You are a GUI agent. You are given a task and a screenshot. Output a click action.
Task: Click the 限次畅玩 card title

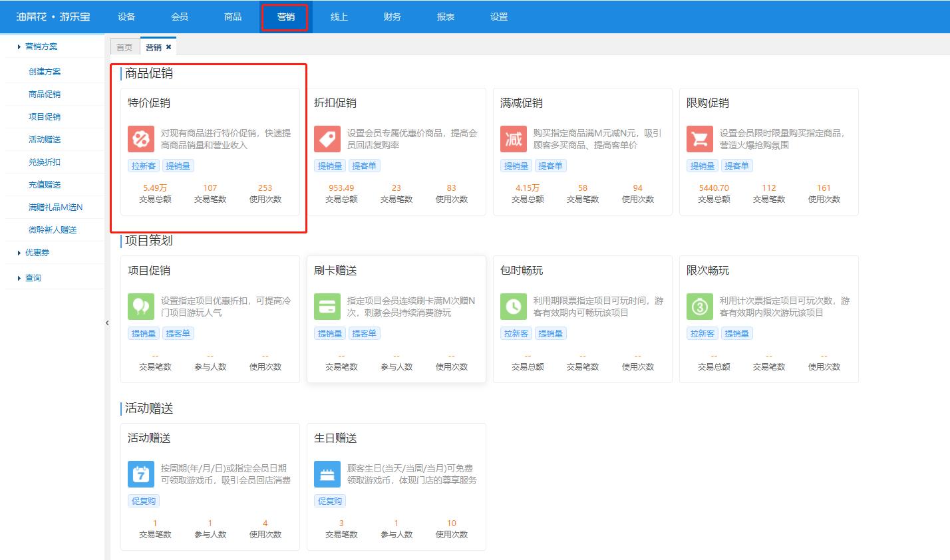tap(708, 271)
